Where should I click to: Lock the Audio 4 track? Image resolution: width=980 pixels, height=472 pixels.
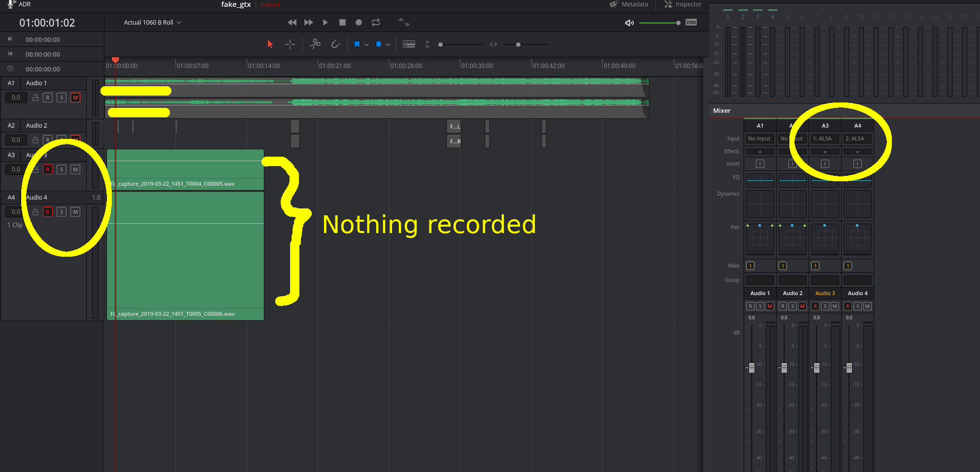[x=35, y=212]
